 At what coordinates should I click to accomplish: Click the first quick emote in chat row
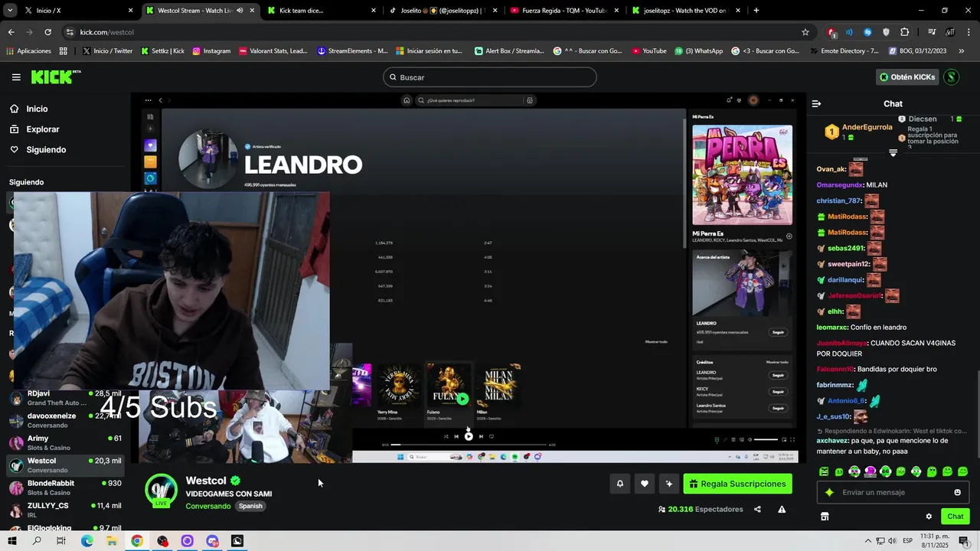(x=824, y=471)
